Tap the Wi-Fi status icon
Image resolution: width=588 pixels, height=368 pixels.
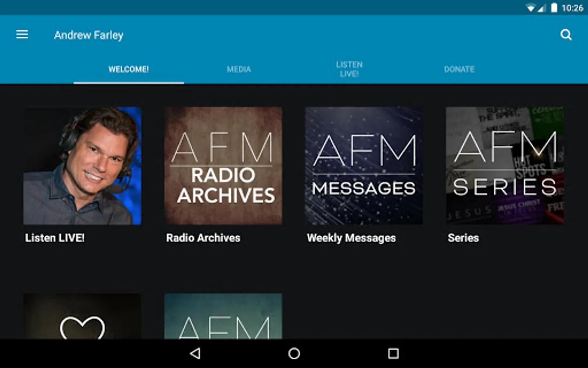tap(530, 8)
